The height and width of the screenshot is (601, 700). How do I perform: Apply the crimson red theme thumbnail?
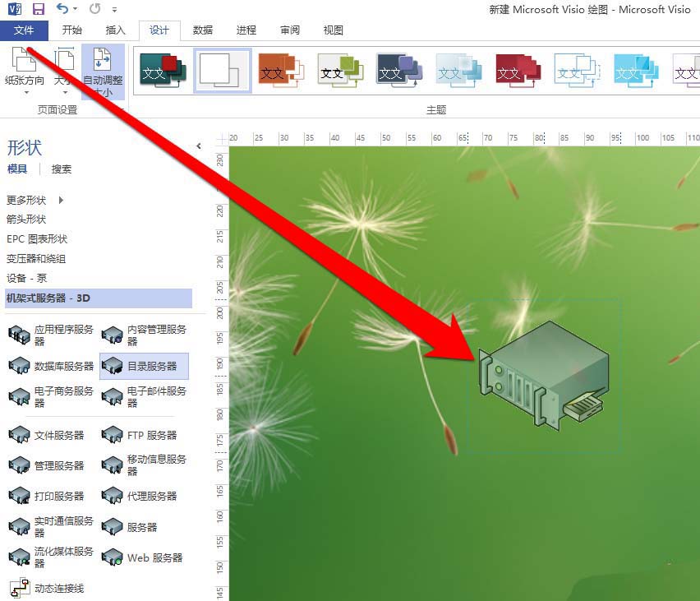tap(518, 71)
